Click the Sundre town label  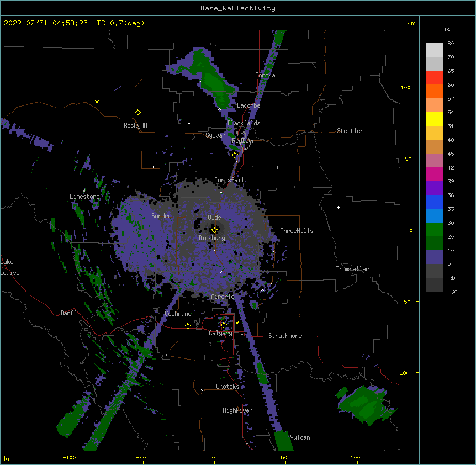click(161, 216)
